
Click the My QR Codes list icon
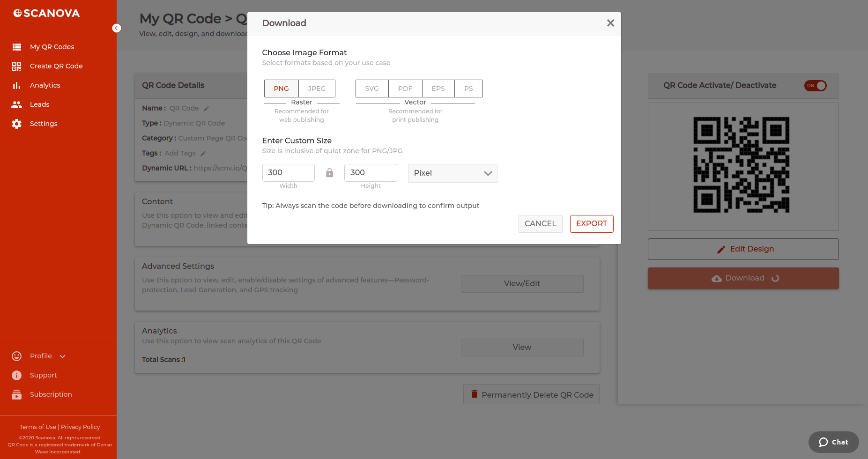[17, 47]
